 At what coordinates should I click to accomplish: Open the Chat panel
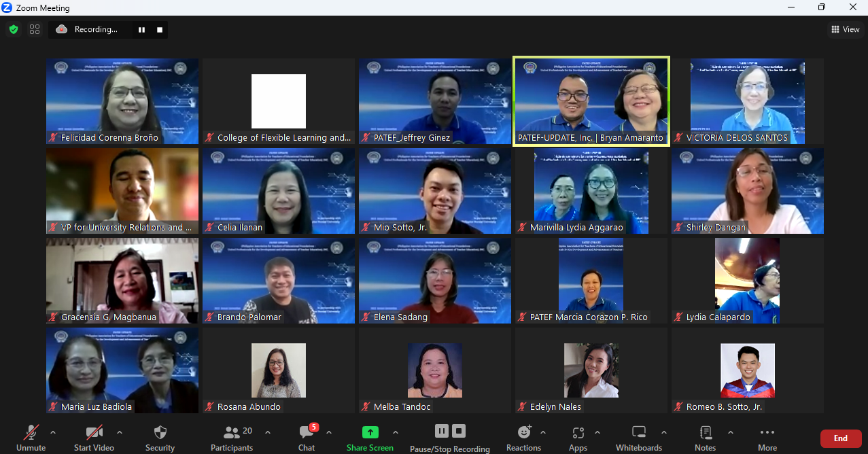(307, 438)
